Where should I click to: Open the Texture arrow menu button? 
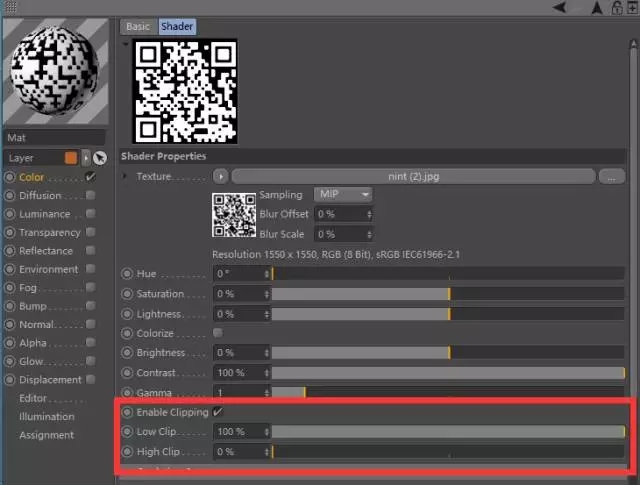click(x=220, y=176)
